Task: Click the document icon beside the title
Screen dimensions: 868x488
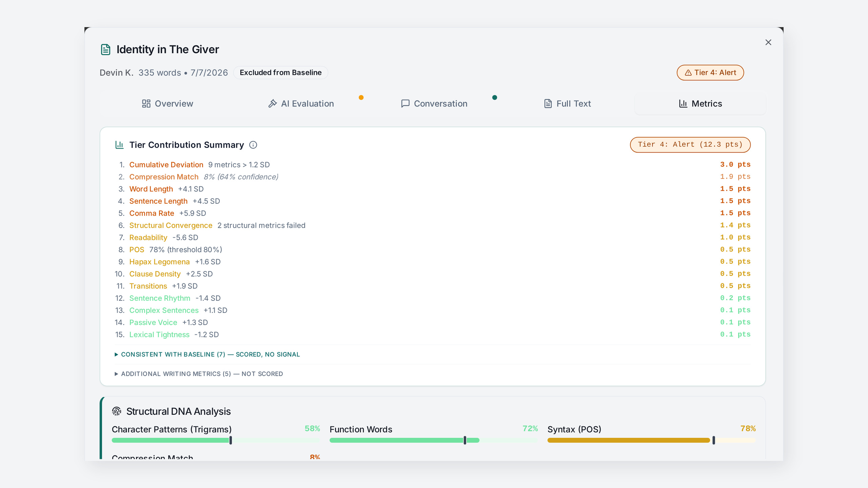Action: pyautogui.click(x=105, y=49)
